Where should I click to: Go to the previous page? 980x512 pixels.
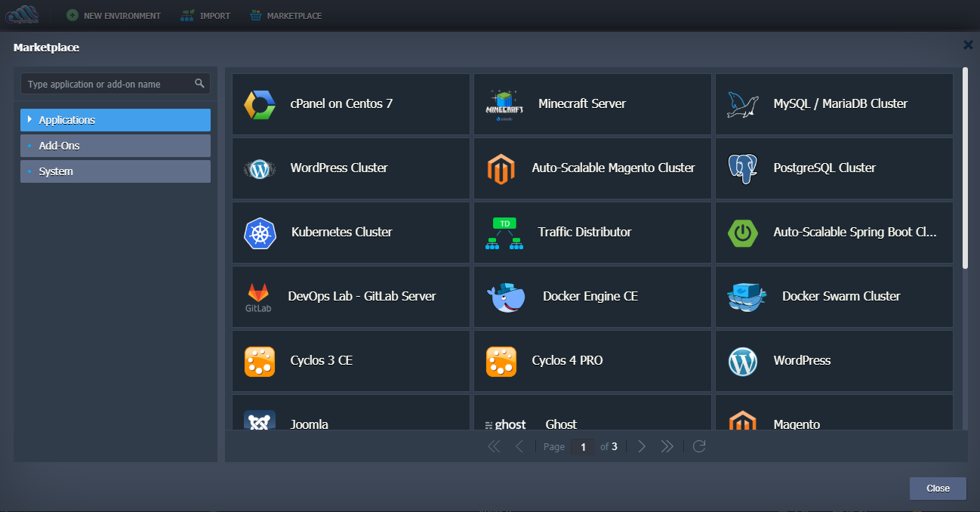pos(519,446)
